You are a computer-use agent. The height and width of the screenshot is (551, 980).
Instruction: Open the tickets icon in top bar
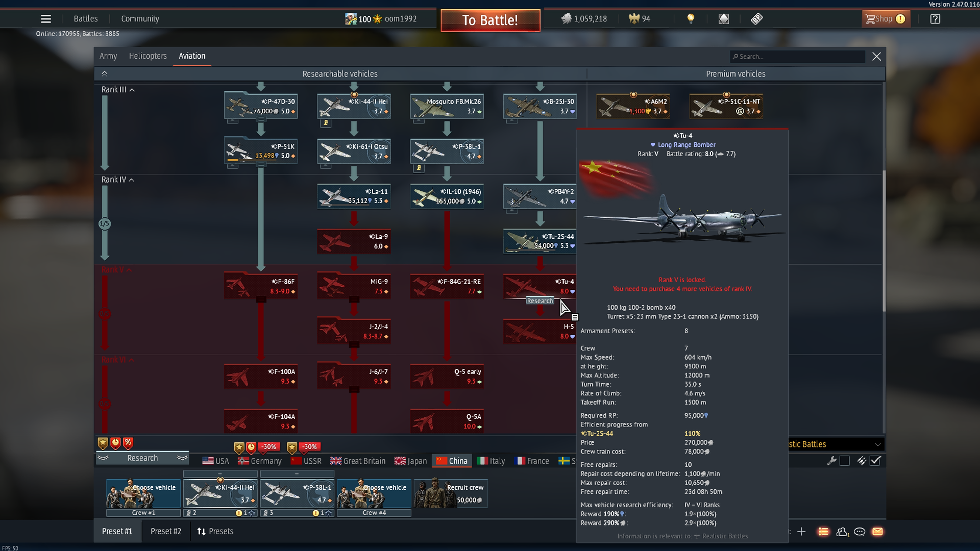(x=757, y=19)
